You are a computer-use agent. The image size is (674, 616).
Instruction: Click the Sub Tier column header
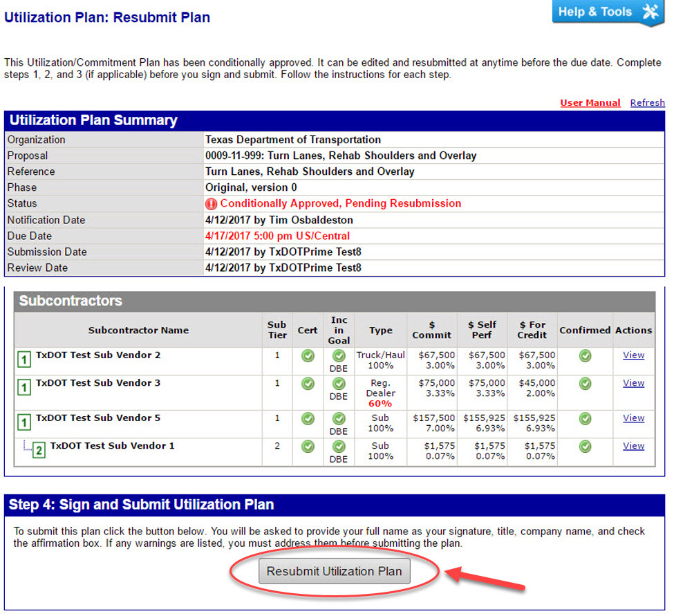tap(277, 330)
